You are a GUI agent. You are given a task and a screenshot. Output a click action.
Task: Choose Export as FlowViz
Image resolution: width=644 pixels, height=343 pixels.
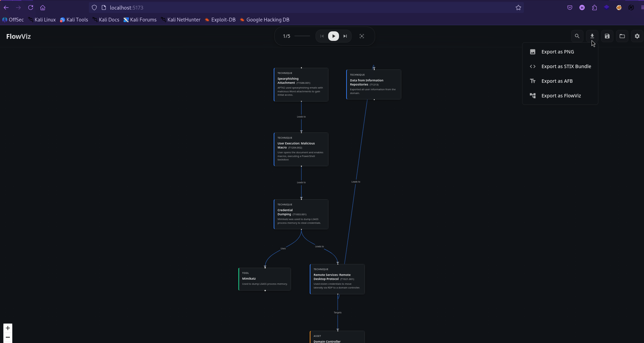point(561,96)
